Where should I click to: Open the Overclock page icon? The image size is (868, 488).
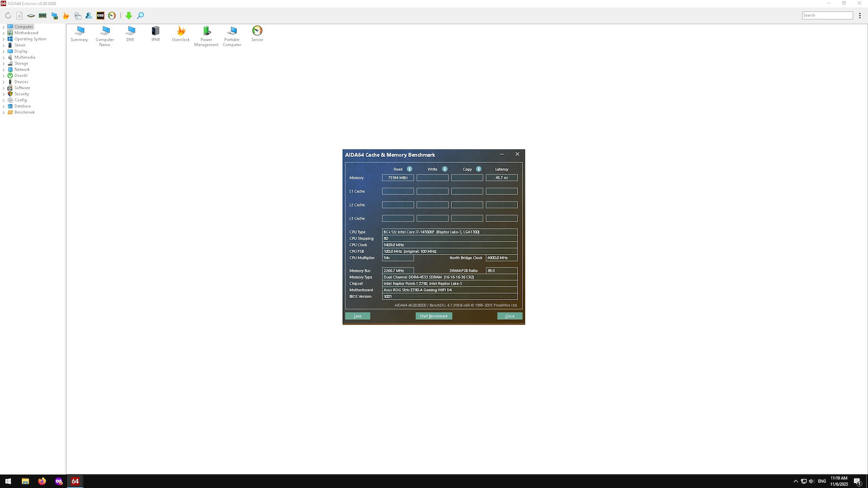click(181, 34)
